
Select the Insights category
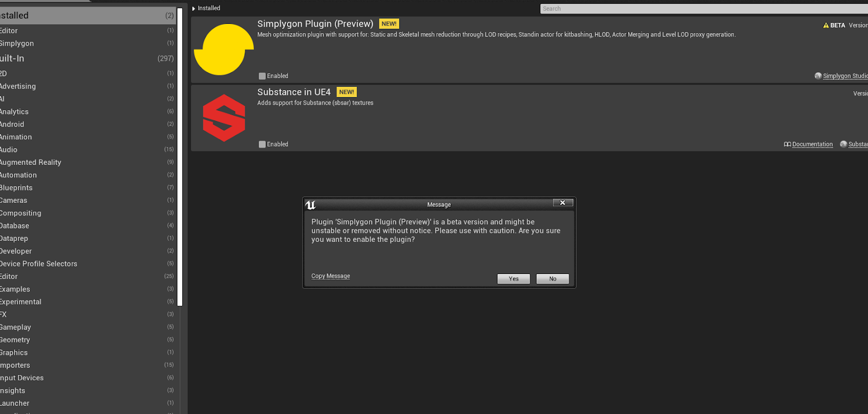point(88,391)
